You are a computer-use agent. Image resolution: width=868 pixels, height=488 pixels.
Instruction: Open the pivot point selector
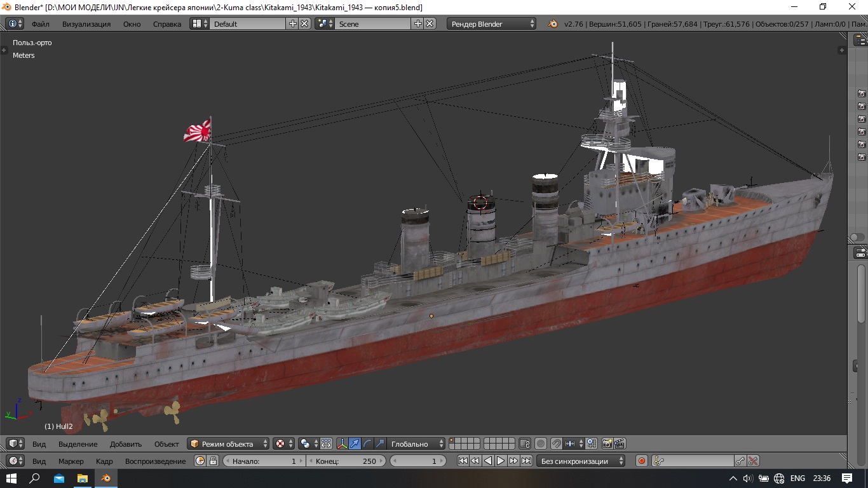309,444
